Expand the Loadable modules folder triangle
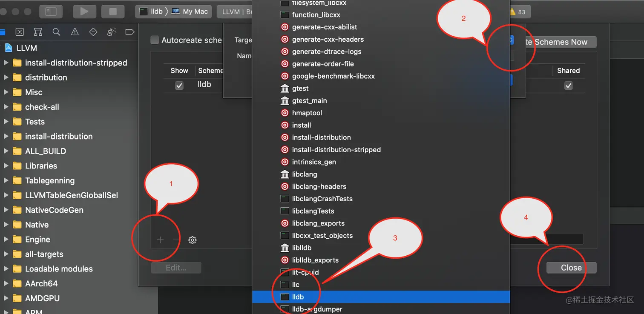The height and width of the screenshot is (314, 644). pos(6,269)
